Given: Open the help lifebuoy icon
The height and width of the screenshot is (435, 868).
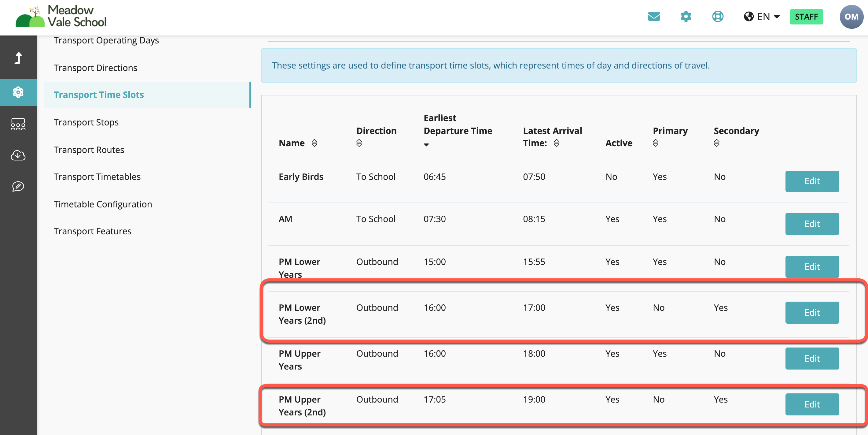Looking at the screenshot, I should tap(718, 16).
